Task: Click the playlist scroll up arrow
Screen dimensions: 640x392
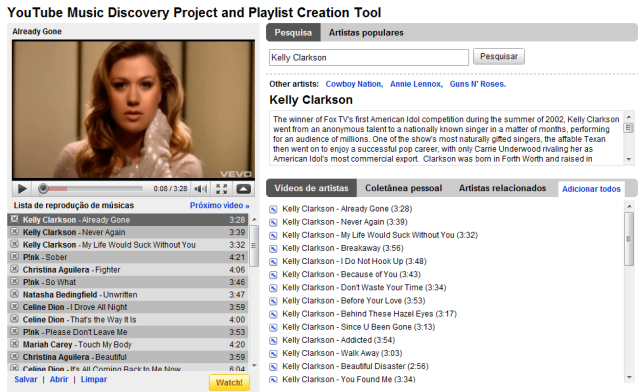Action: coord(254,220)
